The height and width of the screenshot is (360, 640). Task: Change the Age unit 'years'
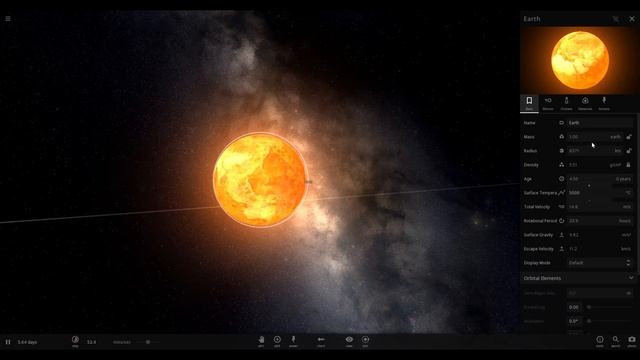[623, 179]
